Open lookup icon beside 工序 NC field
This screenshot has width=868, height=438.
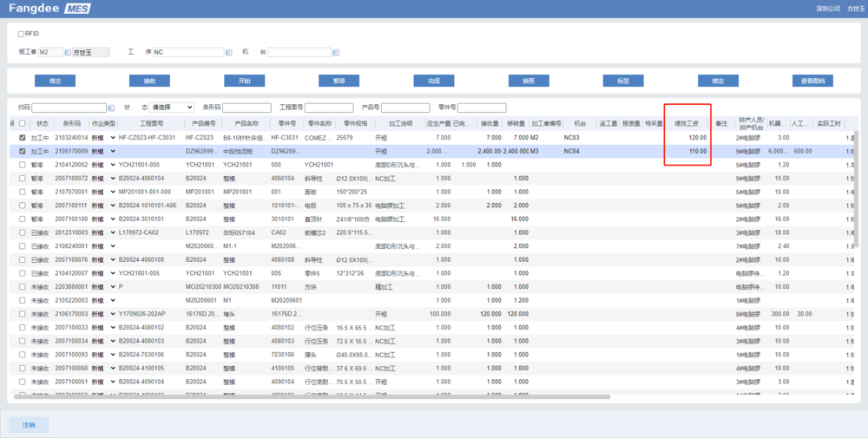coord(228,52)
